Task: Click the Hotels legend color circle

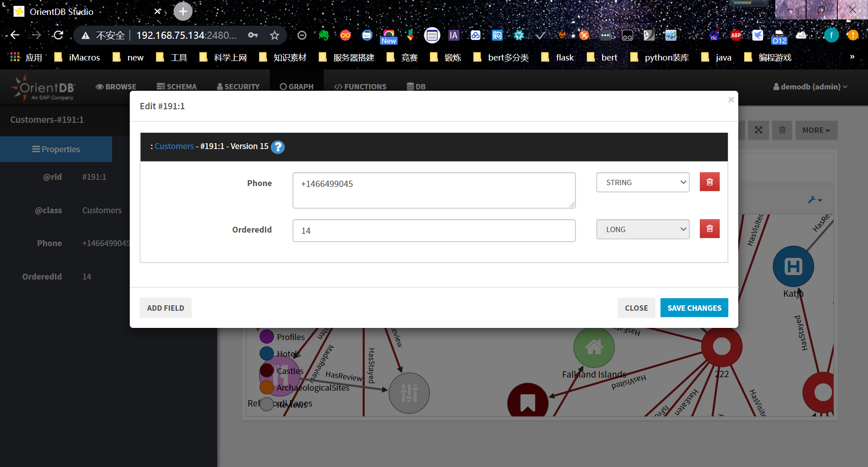Action: pos(267,353)
